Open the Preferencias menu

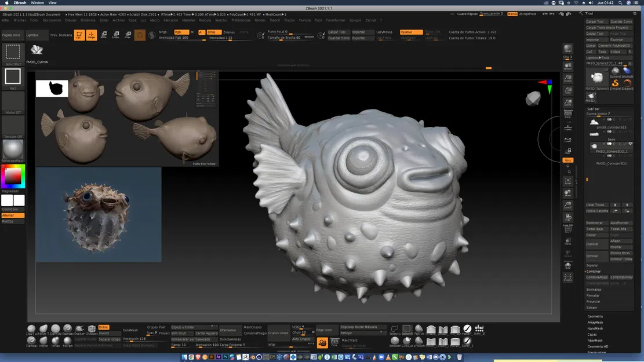tap(241, 20)
